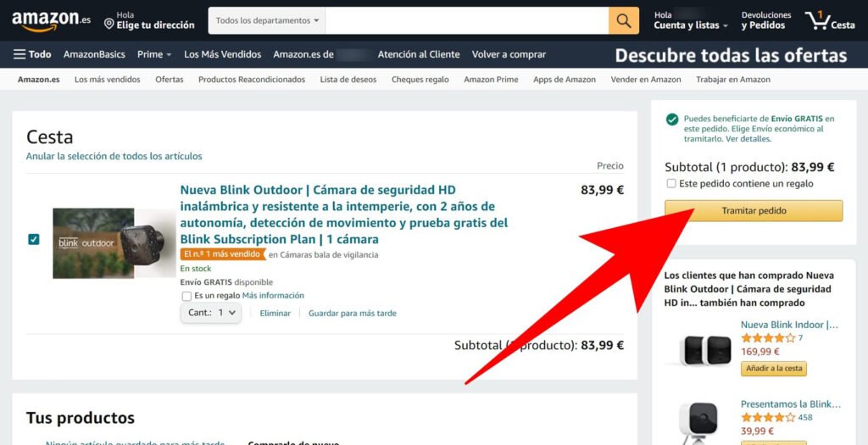Click the Tramitar pedido button
This screenshot has width=868, height=445.
point(754,211)
